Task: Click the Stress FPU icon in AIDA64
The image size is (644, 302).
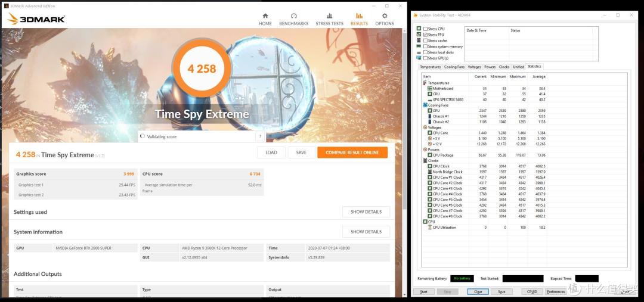Action: coord(419,35)
